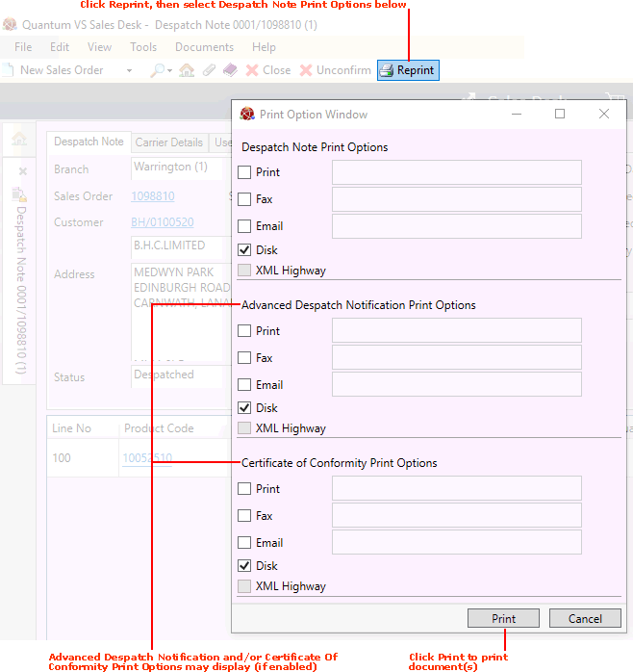Enable Print under Despatch Note Print Options
The width and height of the screenshot is (633, 672).
coord(244,172)
